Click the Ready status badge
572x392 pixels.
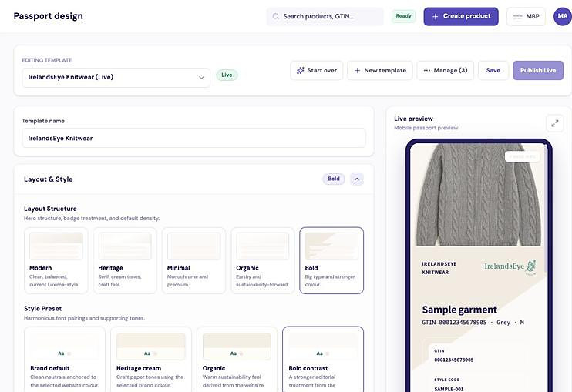403,16
